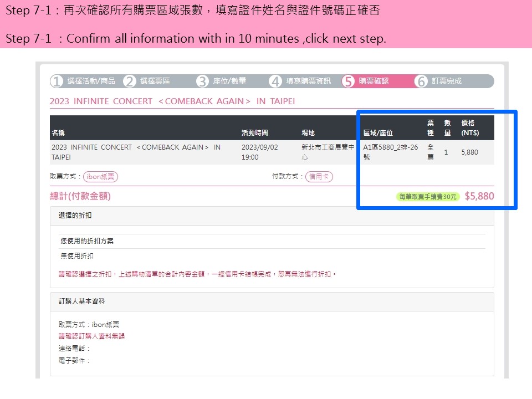Go to the 填寫購票資訊 step
Screen dimensions: 532x399
coord(309,81)
